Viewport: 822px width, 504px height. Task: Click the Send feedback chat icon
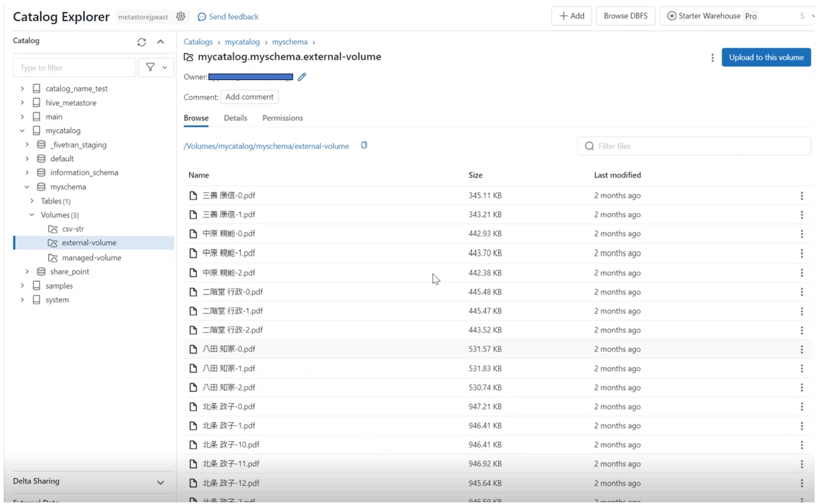click(x=202, y=17)
